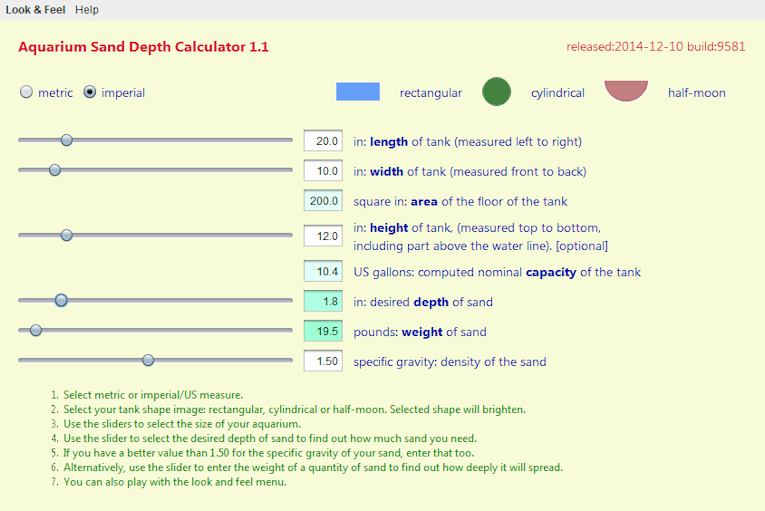Click the specific gravity slider handle
Image resolution: width=765 pixels, height=511 pixels.
tap(148, 360)
